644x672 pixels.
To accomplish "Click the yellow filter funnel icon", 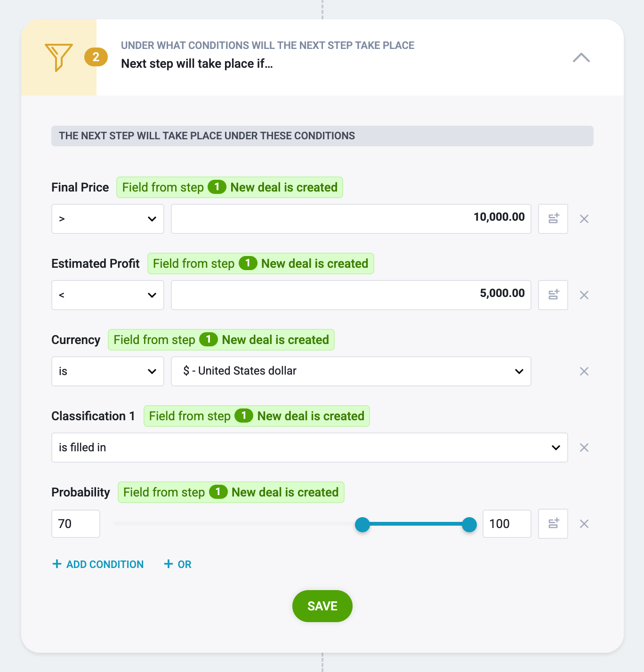I will (59, 57).
